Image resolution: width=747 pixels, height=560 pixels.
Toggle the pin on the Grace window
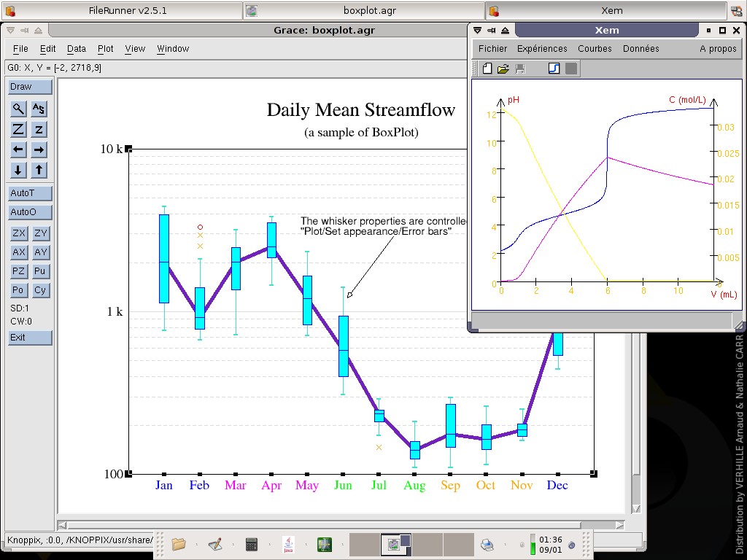point(25,30)
